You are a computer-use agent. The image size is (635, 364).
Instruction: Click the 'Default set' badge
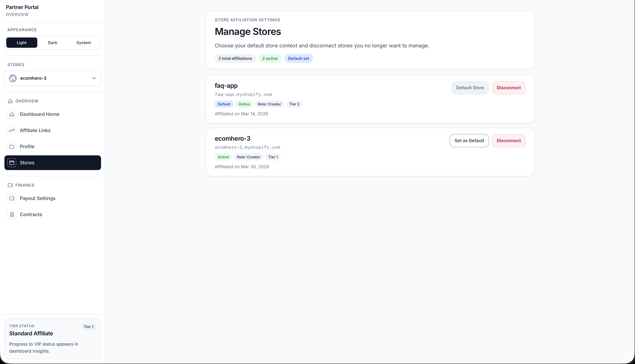point(299,59)
